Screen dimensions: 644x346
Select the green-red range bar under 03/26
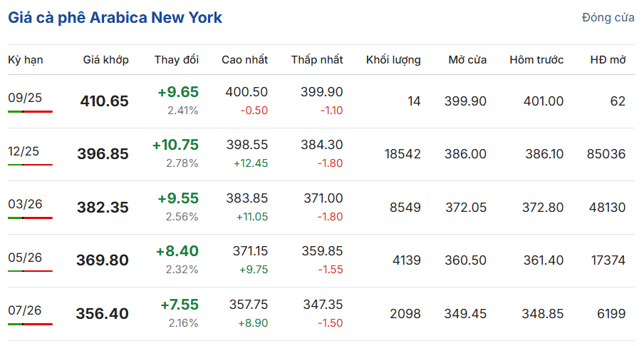tap(30, 218)
